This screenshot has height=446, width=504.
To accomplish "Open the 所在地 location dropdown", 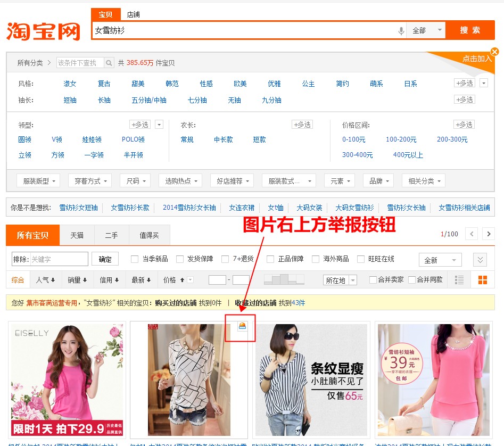I will 340,280.
